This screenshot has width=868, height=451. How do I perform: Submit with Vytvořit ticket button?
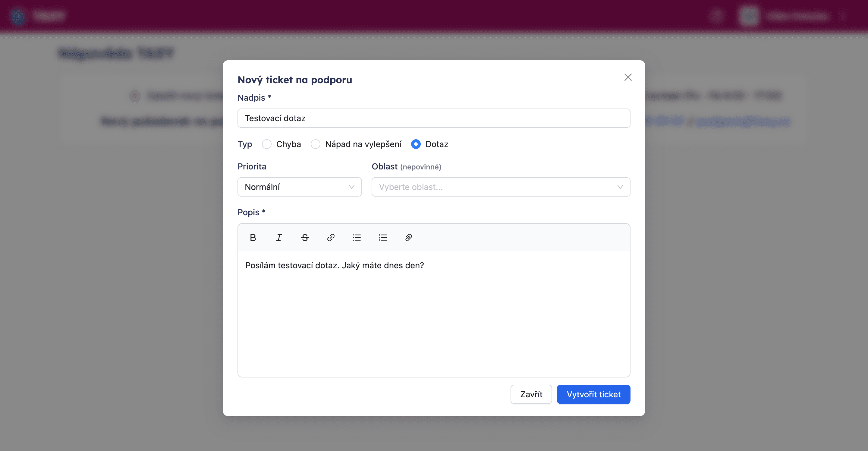593,394
